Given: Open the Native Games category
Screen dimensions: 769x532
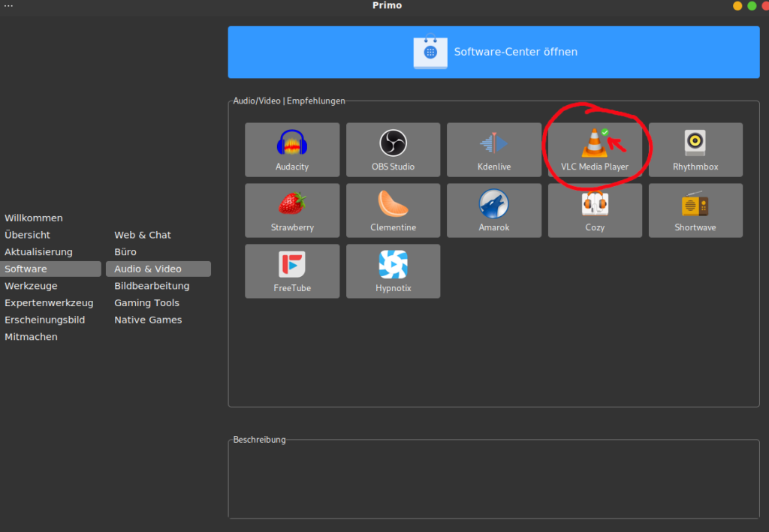Looking at the screenshot, I should point(148,320).
